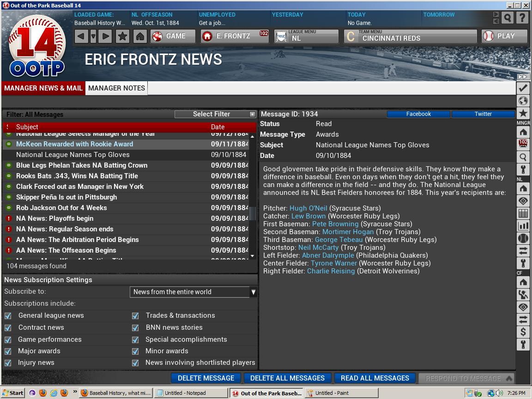Disable the Injury news subscription checkbox

tap(8, 363)
